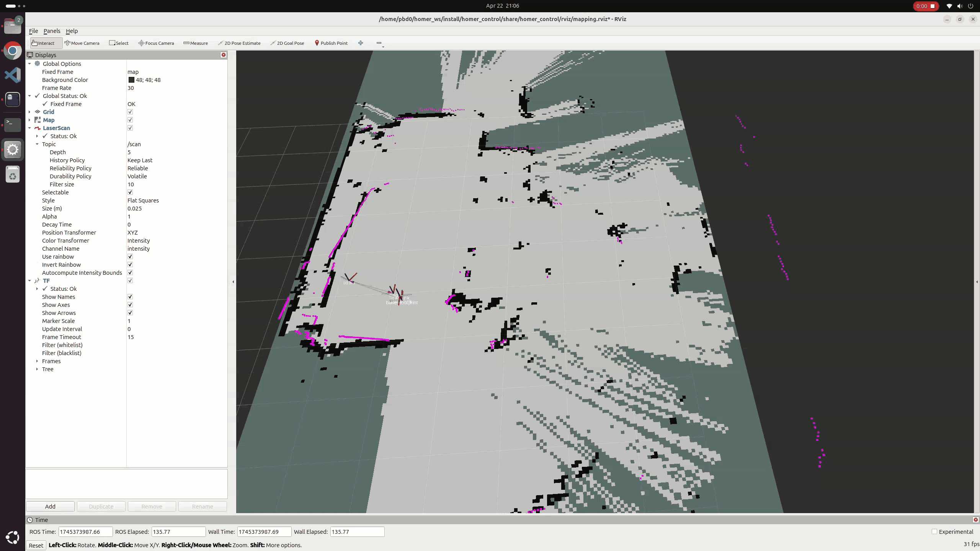Image resolution: width=980 pixels, height=551 pixels.
Task: Click the plus add-tool icon in toolbar
Action: 361,43
